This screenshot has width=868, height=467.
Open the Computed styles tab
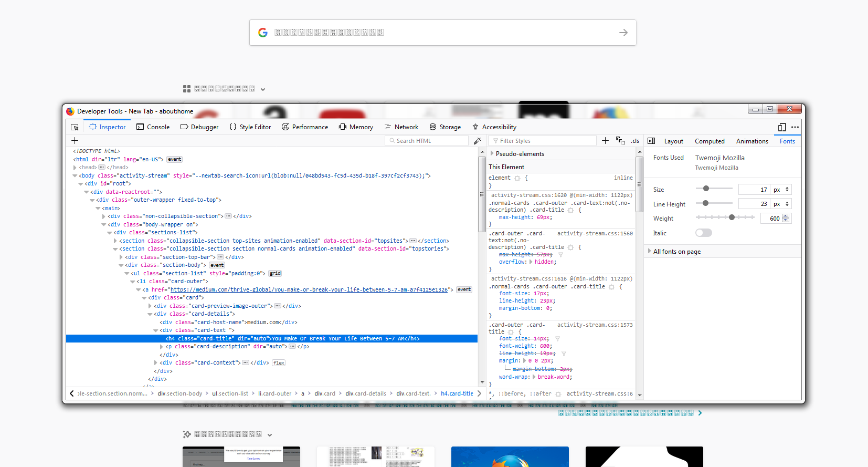tap(710, 141)
